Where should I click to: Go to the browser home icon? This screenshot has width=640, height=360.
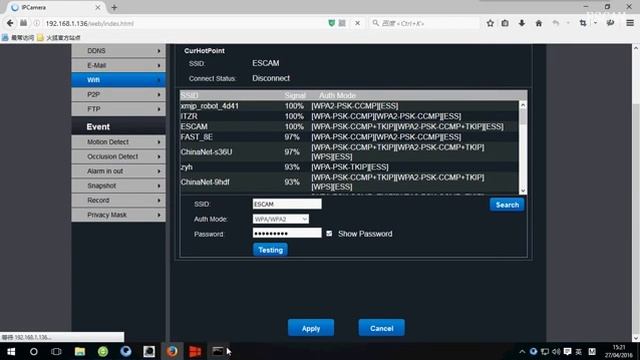539,23
